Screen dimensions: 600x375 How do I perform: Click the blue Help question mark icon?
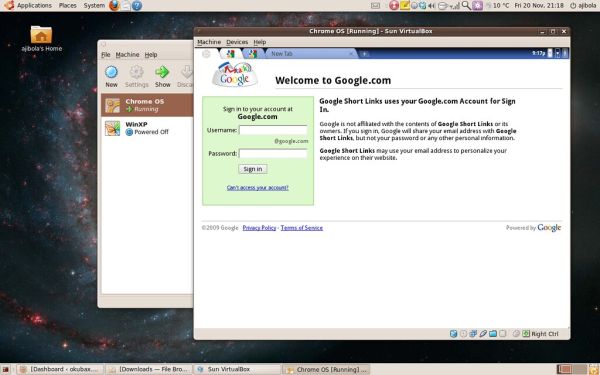click(x=137, y=5)
